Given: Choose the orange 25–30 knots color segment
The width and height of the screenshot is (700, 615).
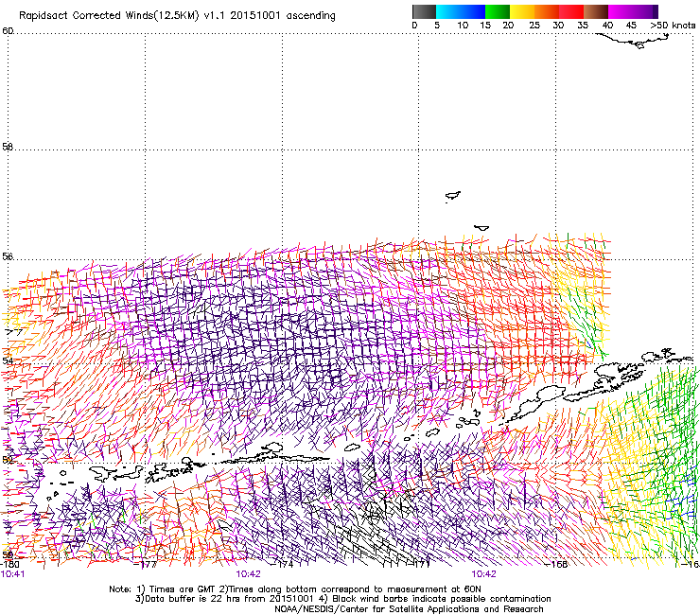Looking at the screenshot, I should [x=547, y=11].
